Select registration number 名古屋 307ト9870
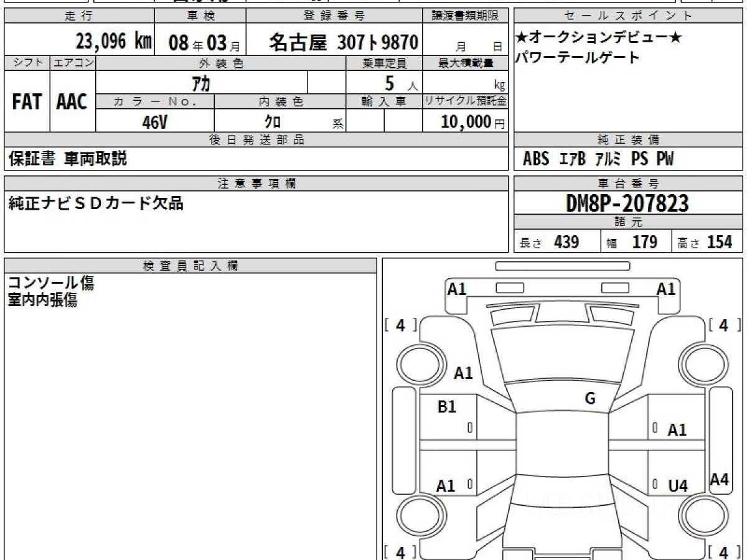 pos(344,42)
